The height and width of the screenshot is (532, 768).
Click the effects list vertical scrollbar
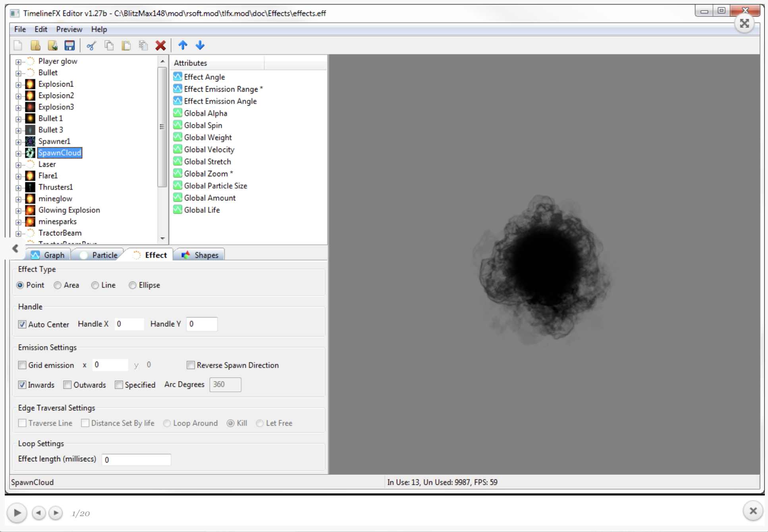tap(162, 127)
